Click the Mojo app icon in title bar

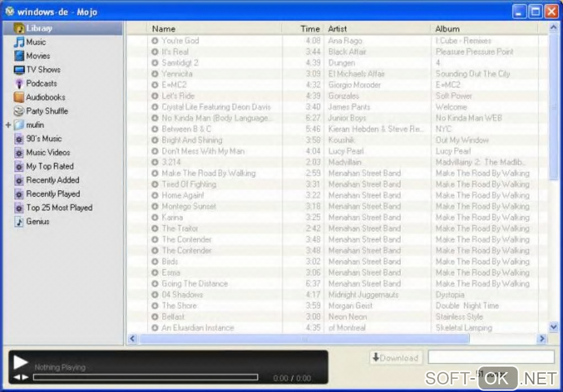[10, 12]
